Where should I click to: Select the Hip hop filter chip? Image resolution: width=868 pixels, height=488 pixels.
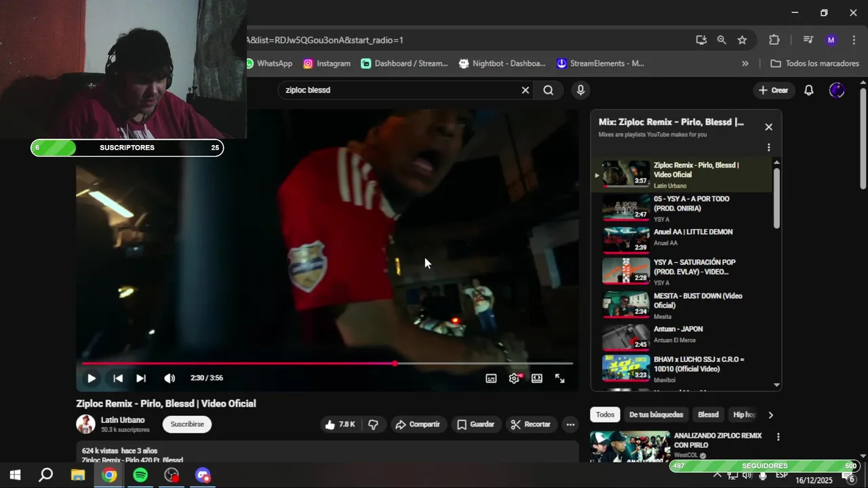click(x=744, y=415)
